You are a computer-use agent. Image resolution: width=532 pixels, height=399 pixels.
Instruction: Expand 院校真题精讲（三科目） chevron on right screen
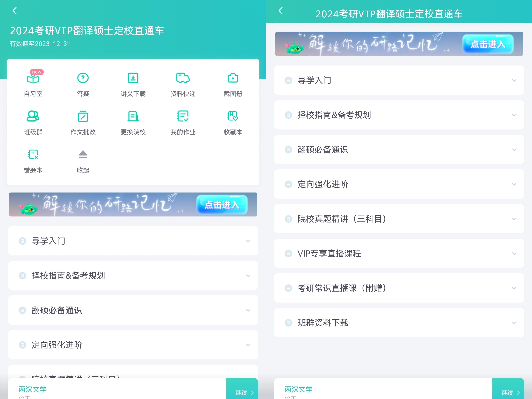click(514, 219)
